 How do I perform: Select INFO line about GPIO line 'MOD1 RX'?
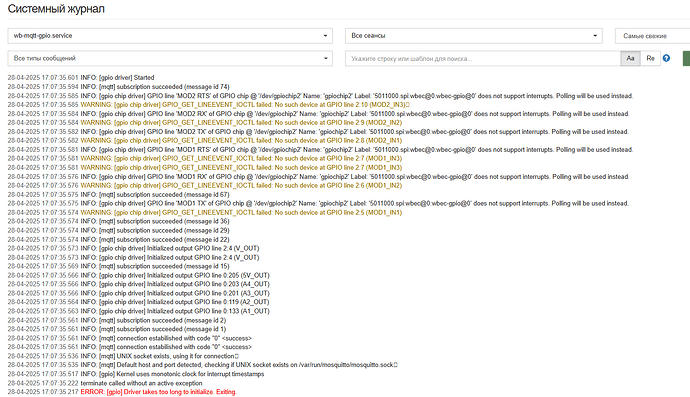pyautogui.click(x=319, y=176)
